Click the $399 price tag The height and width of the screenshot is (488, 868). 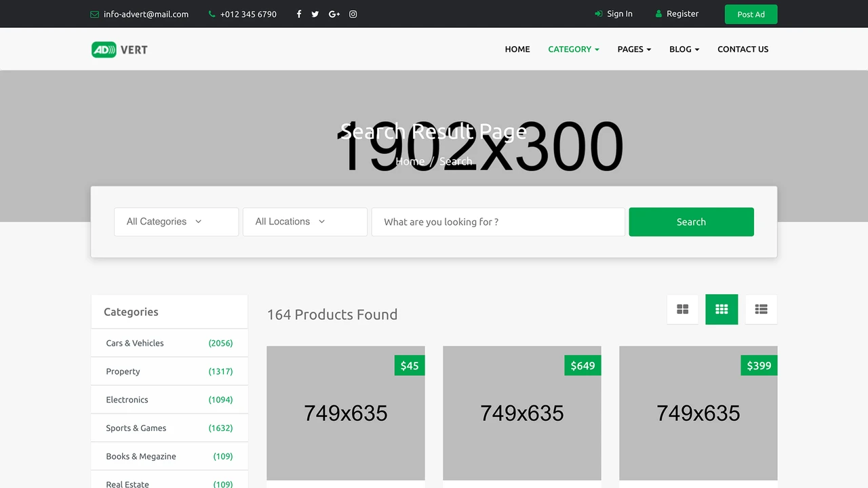coord(759,365)
